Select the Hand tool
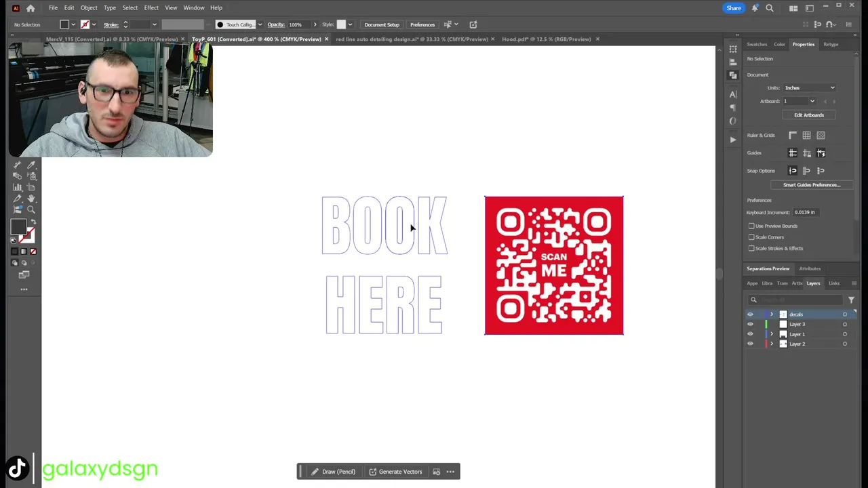This screenshot has height=488, width=868. click(32, 199)
